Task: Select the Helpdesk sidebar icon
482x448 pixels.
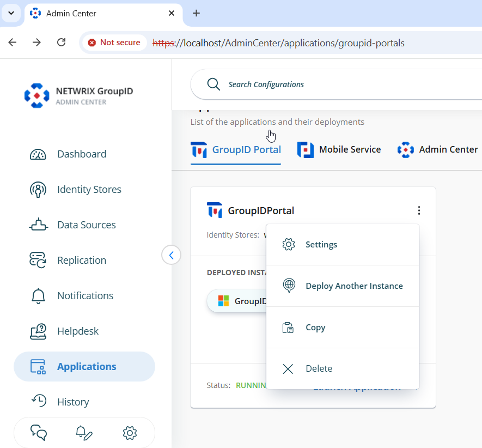Action: click(x=38, y=331)
